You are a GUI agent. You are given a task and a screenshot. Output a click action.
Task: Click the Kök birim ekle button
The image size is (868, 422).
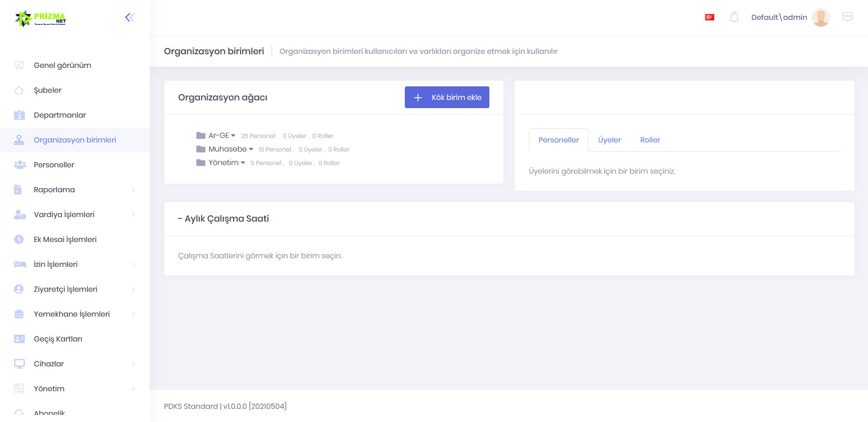pyautogui.click(x=447, y=97)
